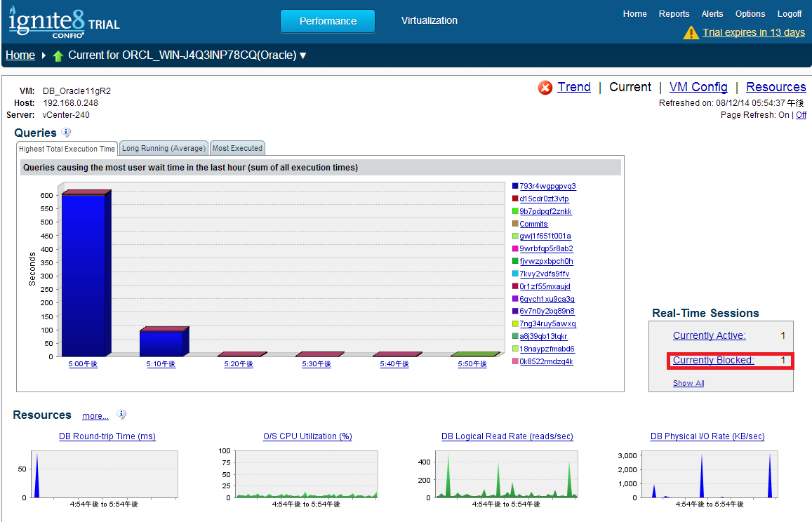Click the Currently Active sessions link

(x=709, y=335)
